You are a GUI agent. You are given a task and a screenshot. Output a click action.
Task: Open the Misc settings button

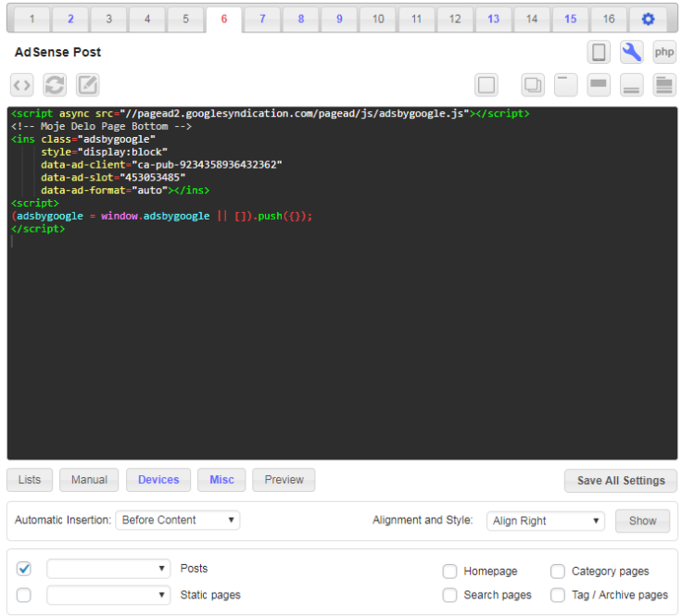point(221,480)
